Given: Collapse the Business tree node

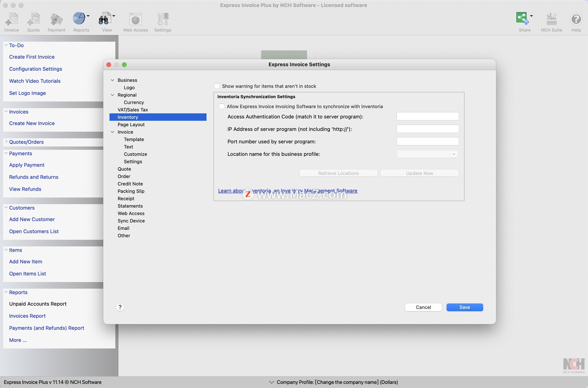Looking at the screenshot, I should (x=112, y=80).
